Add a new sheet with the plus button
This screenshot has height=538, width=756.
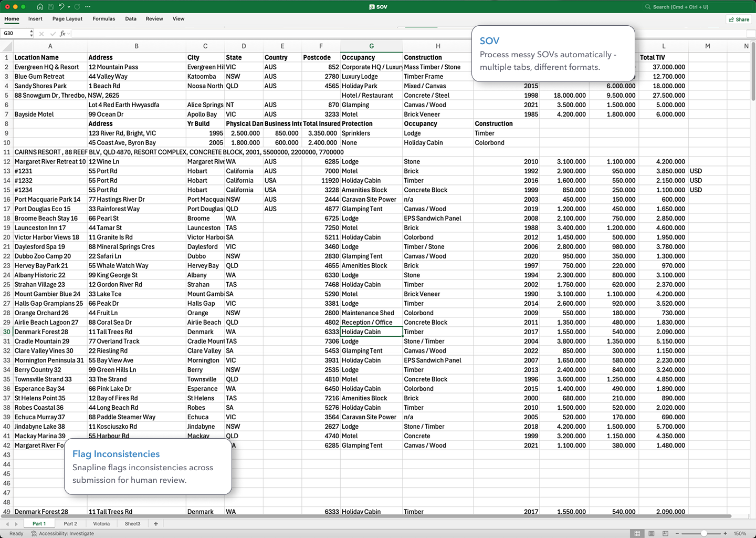pos(155,523)
